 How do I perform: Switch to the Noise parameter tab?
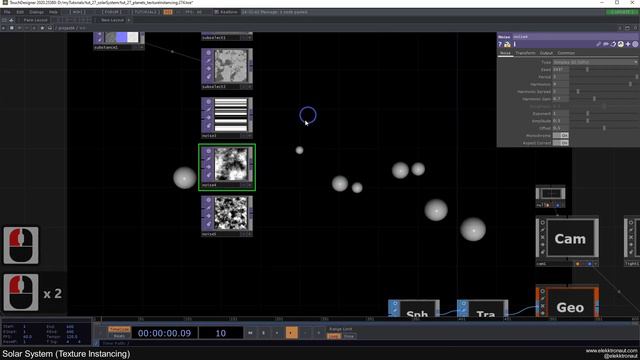coord(505,53)
